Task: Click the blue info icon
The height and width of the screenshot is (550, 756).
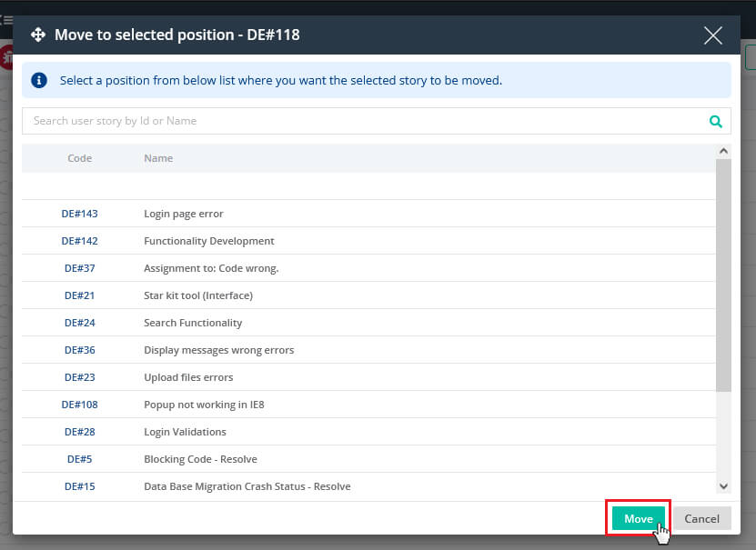Action: click(x=39, y=80)
